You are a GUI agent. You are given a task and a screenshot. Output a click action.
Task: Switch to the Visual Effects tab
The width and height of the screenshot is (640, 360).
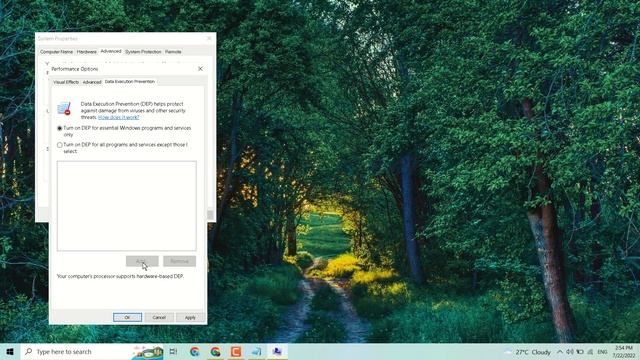(x=66, y=82)
